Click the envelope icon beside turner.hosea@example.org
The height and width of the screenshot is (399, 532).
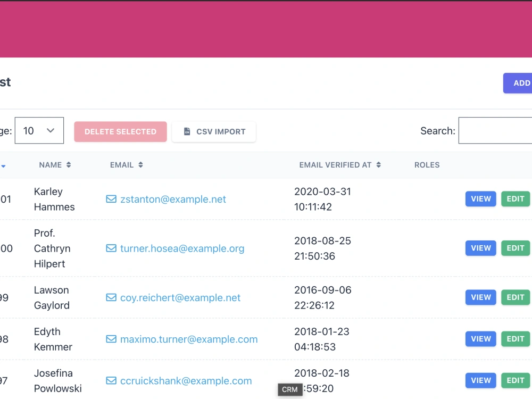pos(111,248)
